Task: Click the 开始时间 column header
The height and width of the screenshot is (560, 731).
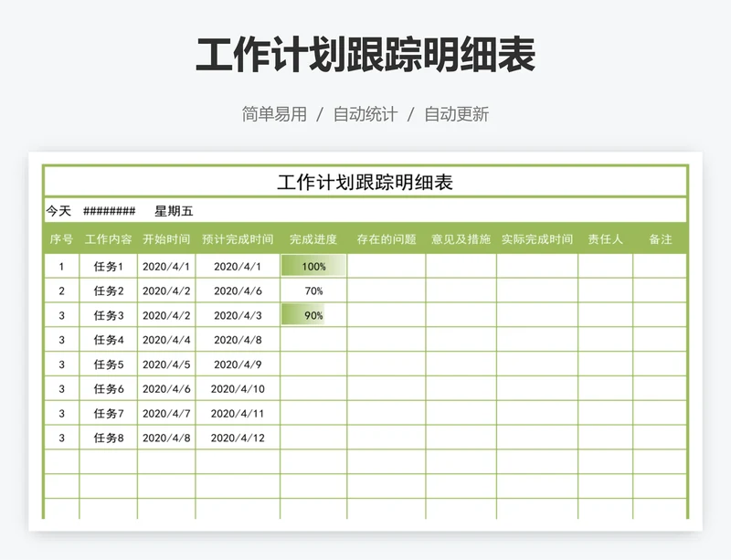Action: coord(166,239)
